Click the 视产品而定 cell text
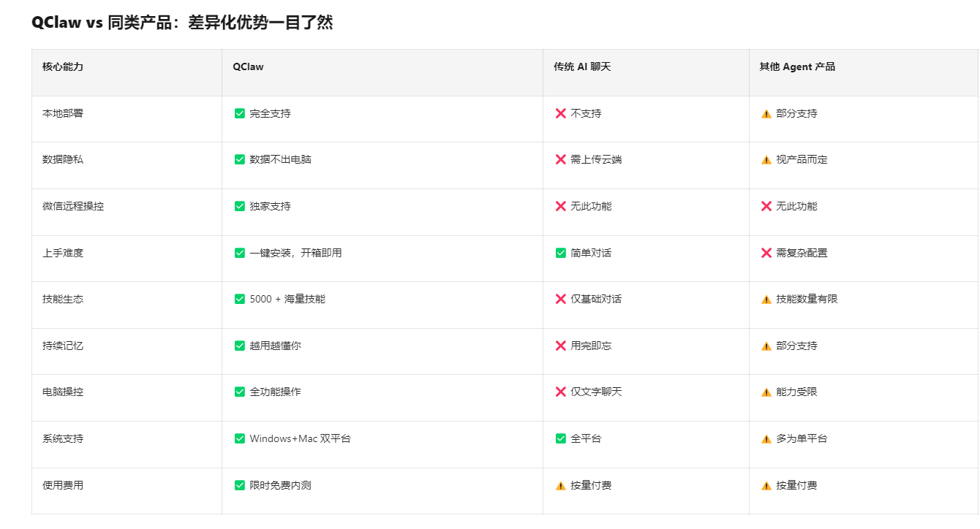 (802, 159)
